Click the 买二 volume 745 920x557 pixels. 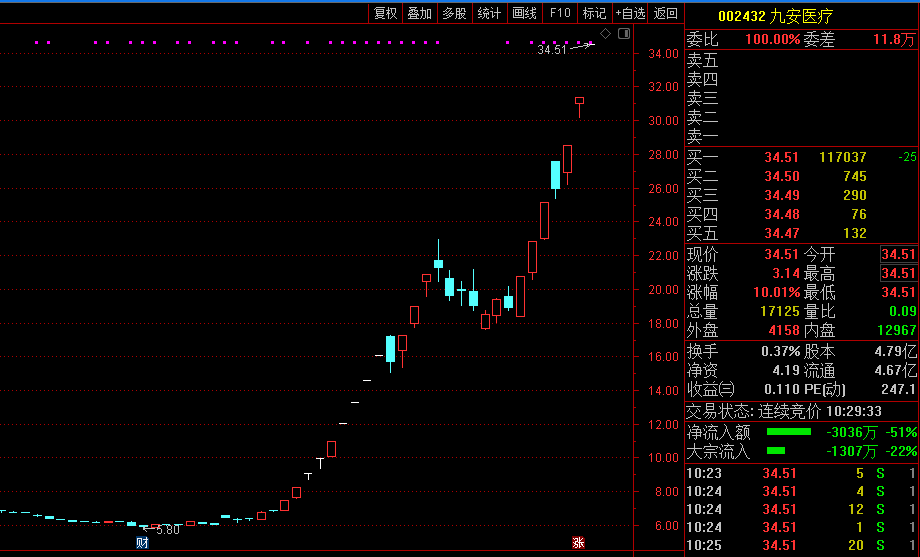[855, 177]
